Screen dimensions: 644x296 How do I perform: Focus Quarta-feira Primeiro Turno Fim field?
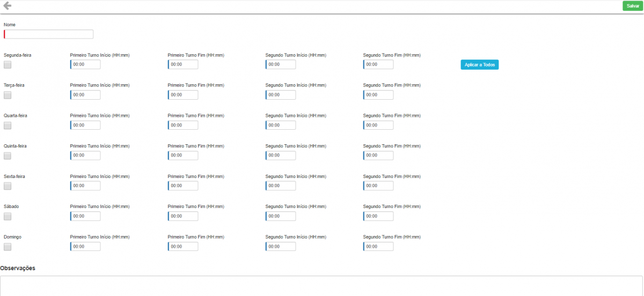(x=183, y=125)
